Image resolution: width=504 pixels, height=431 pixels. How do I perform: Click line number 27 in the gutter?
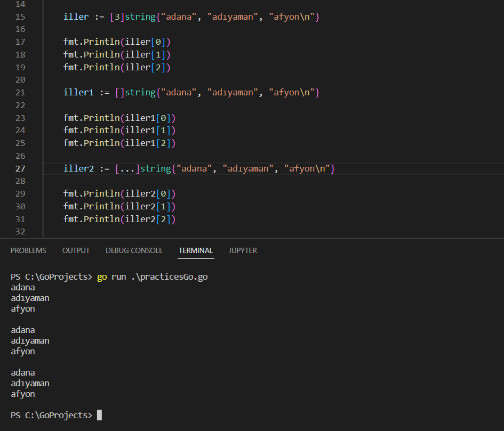20,169
